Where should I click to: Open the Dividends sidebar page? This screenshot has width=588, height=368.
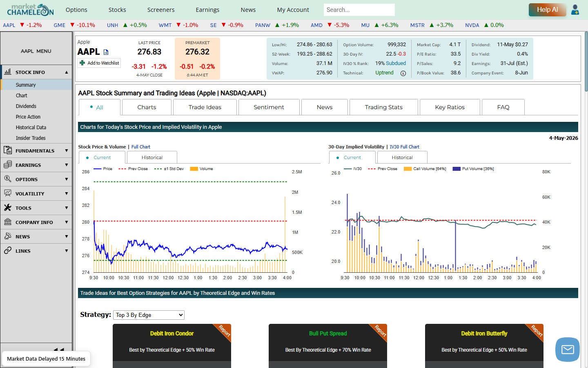tap(26, 106)
